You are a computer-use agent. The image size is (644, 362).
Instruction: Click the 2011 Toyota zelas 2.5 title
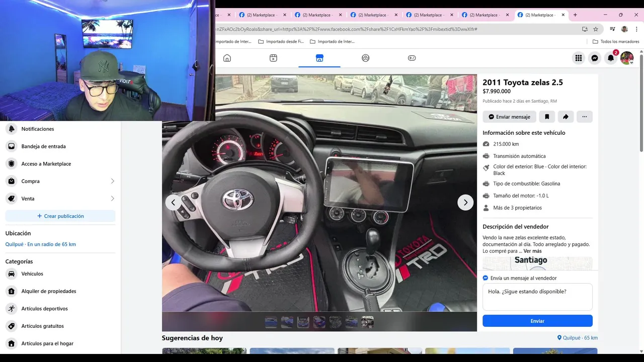pos(523,82)
